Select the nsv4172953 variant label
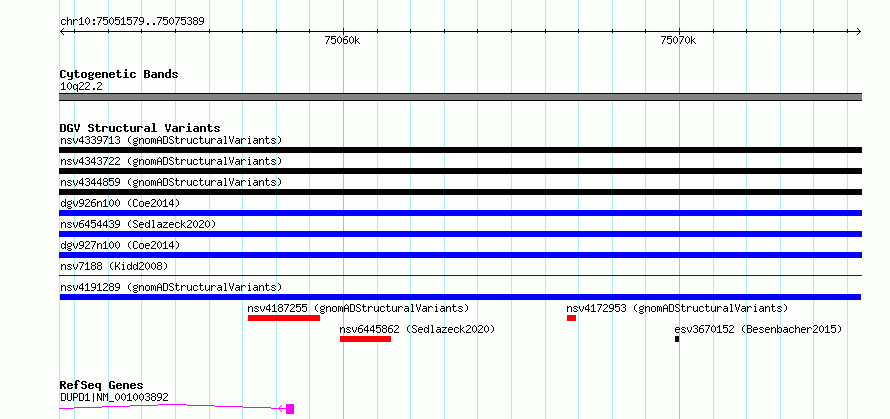This screenshot has width=890, height=419. coord(677,308)
